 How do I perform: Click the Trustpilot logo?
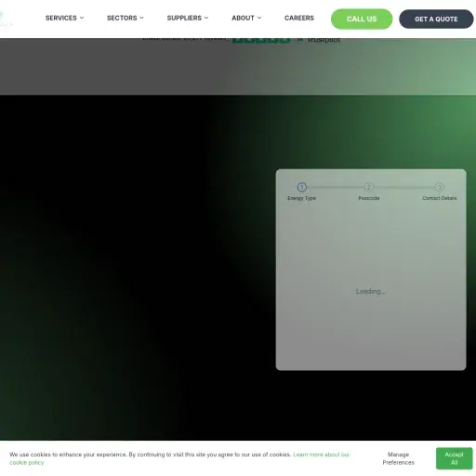coord(319,40)
